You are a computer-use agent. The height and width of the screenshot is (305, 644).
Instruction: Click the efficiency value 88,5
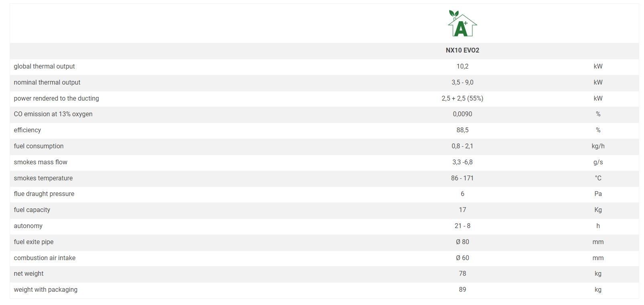[x=462, y=130]
